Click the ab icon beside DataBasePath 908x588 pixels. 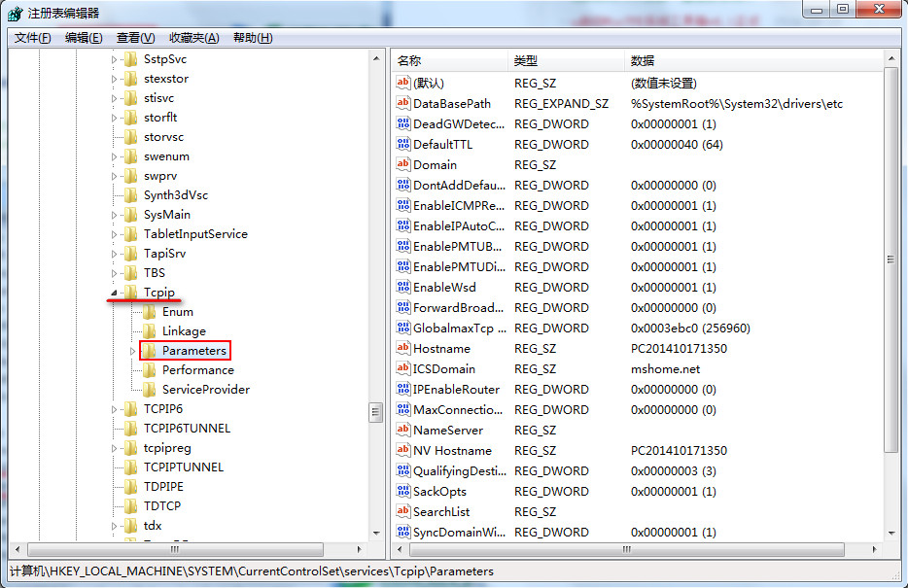click(402, 103)
